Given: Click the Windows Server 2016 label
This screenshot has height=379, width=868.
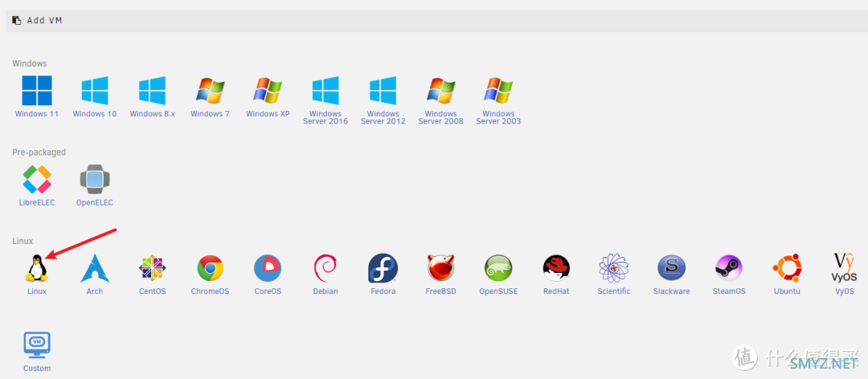Looking at the screenshot, I should (x=325, y=117).
